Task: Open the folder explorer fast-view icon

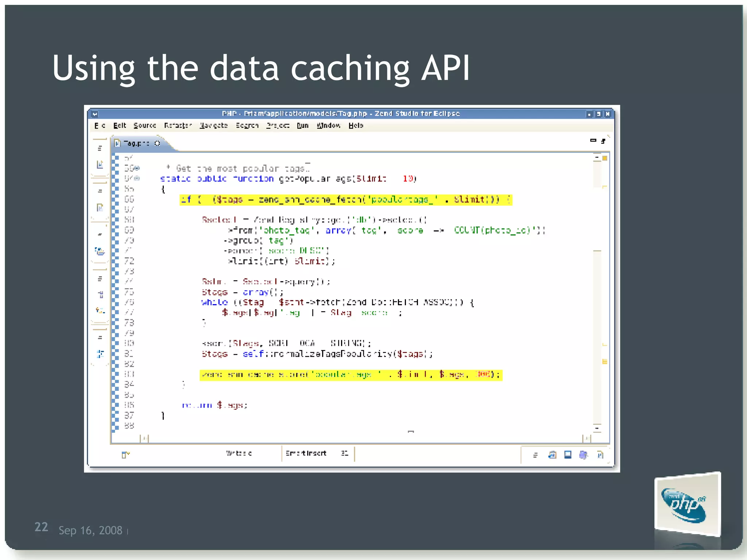Action: click(x=100, y=251)
